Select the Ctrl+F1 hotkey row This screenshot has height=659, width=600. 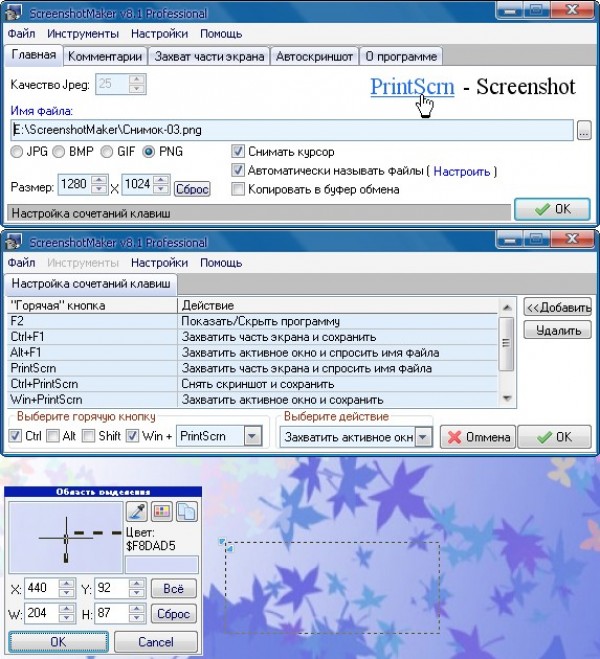(x=252, y=337)
